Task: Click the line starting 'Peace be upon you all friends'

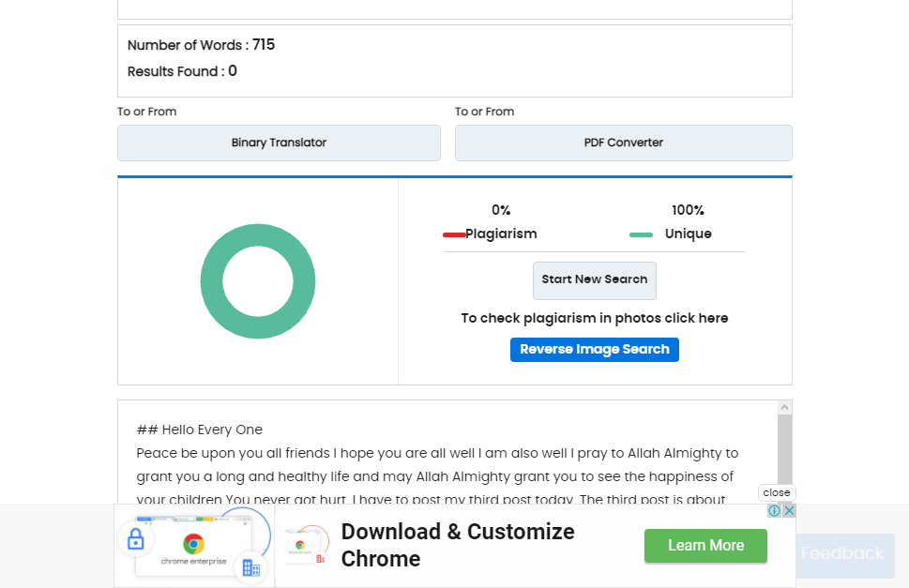Action: pos(437,453)
